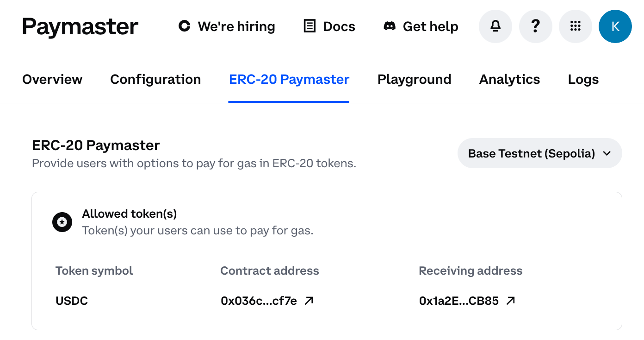Click the document icon next to Docs
The width and height of the screenshot is (644, 340).
pos(309,26)
